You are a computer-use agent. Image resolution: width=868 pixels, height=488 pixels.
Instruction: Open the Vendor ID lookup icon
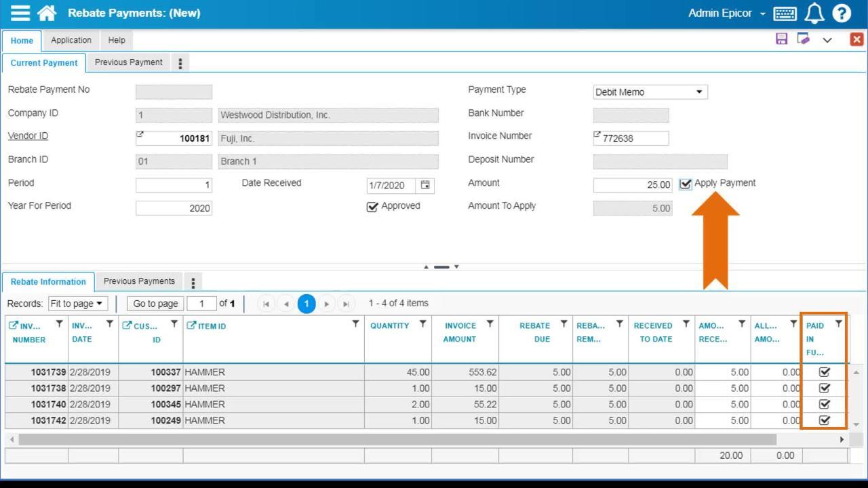(140, 135)
